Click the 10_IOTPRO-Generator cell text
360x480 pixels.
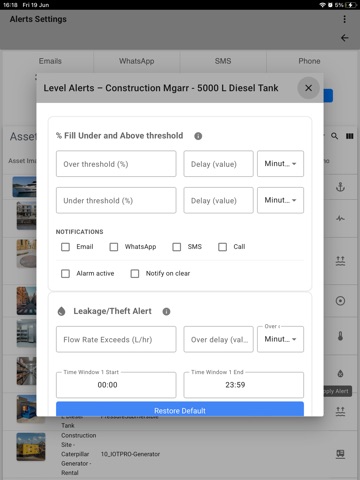[x=130, y=454]
